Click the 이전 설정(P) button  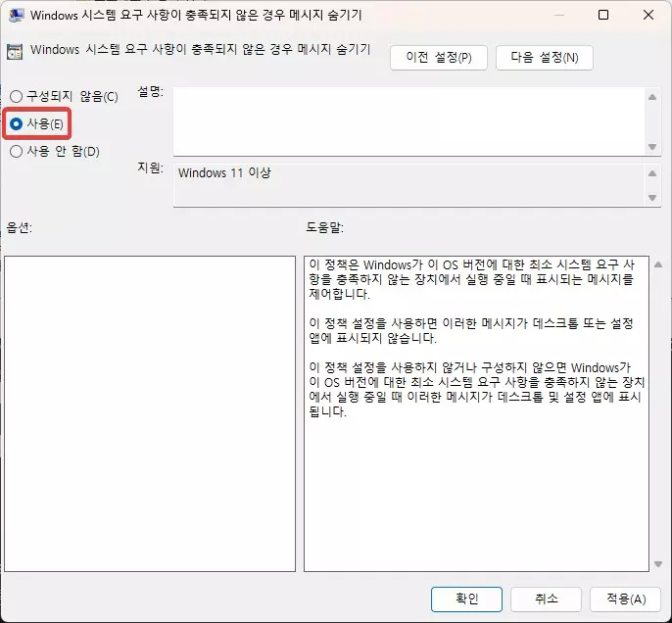pos(439,58)
